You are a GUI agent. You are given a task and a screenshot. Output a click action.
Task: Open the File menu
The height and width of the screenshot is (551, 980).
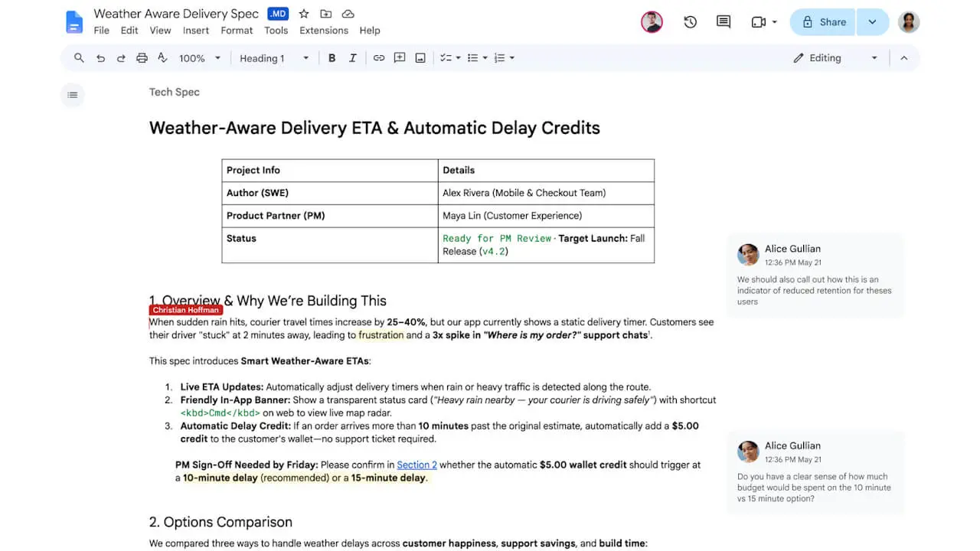coord(101,31)
